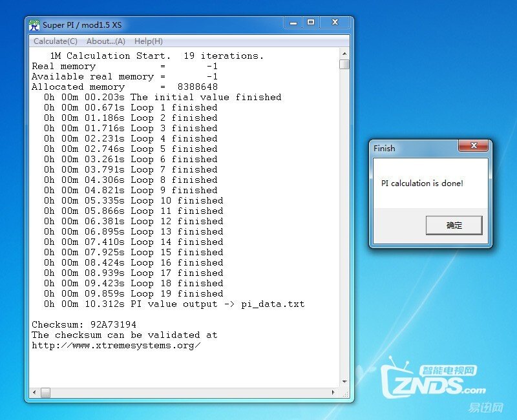Open the About...(A) menu
Viewport: 517px width, 420px height.
click(106, 41)
